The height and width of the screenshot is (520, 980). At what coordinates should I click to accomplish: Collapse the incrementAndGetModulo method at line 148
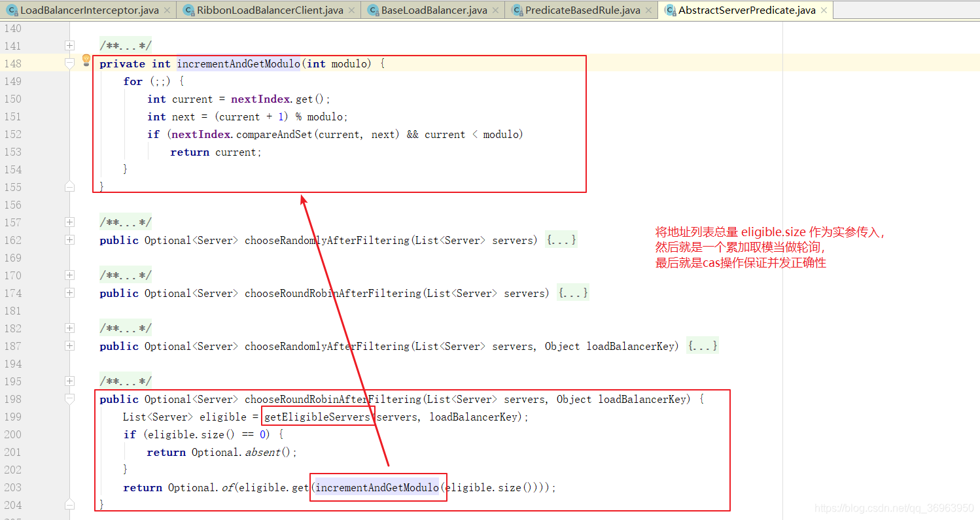(69, 63)
